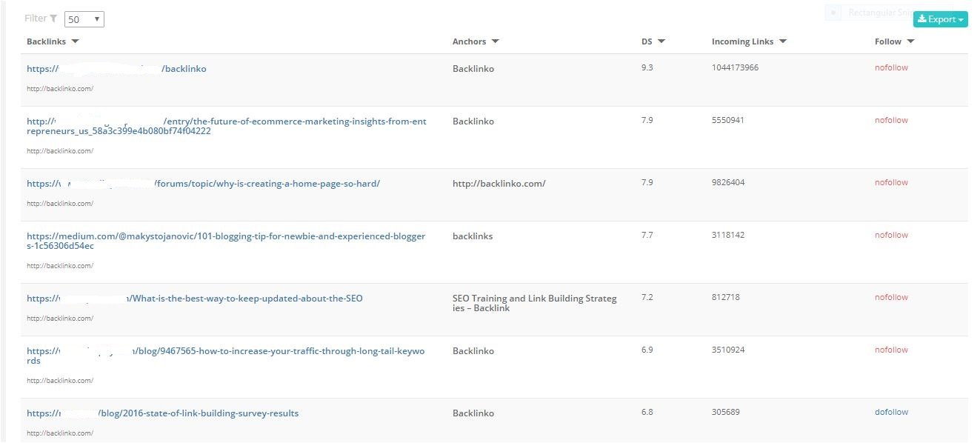Click target URL under medium.com backlink
The width and height of the screenshot is (980, 443).
(60, 265)
